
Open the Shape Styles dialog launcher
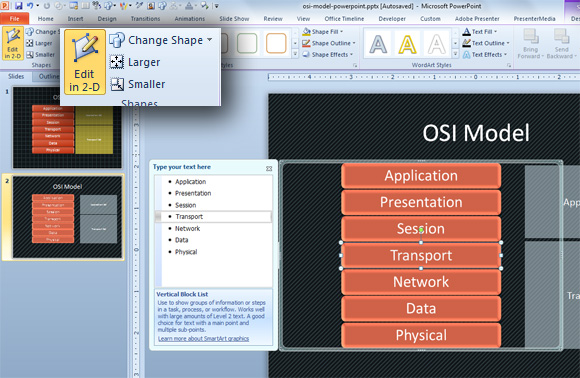click(355, 65)
